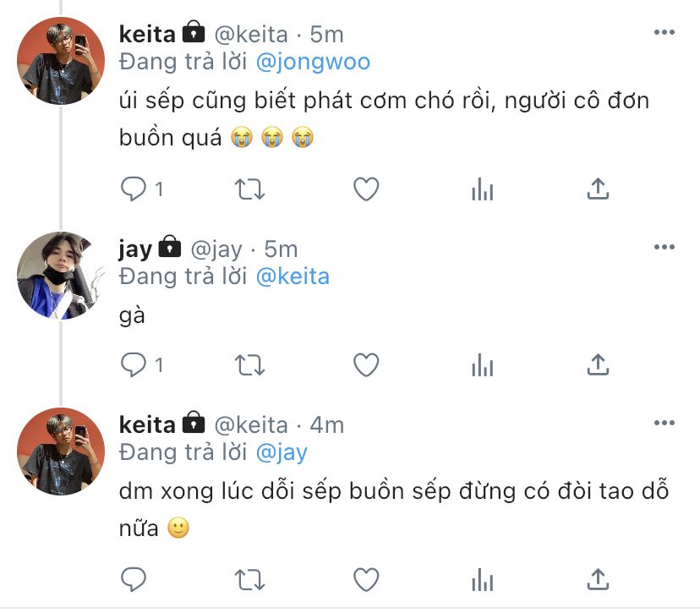700x613 pixels.
Task: Share jay's "gà" tweet
Action: (598, 364)
